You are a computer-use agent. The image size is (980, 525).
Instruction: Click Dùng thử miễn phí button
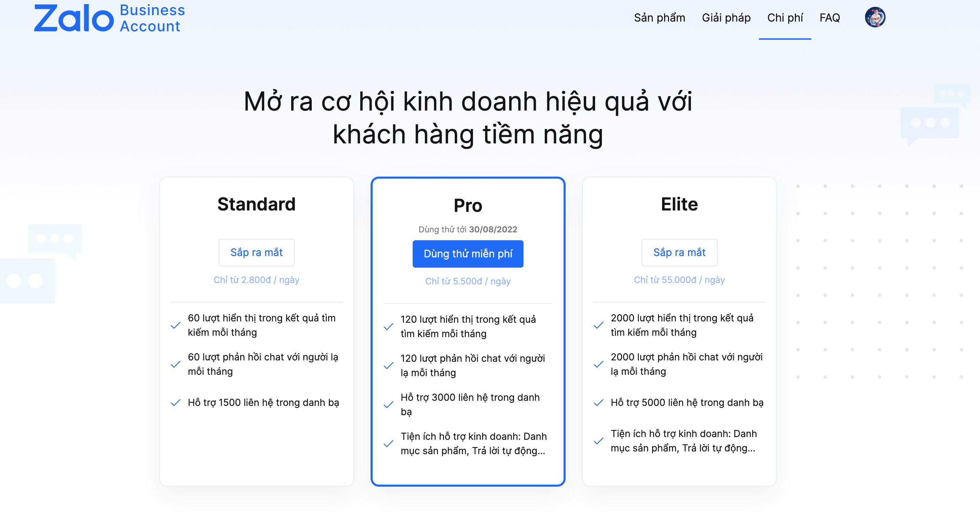coord(468,254)
